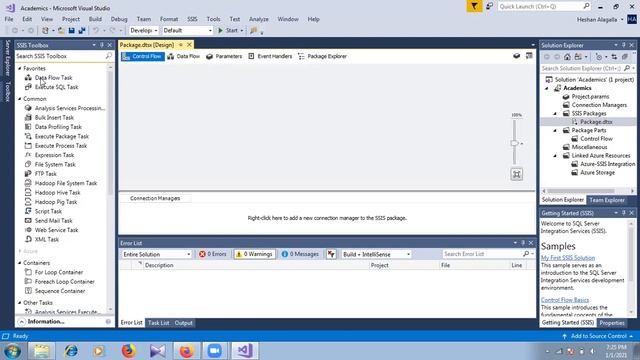Toggle the 0 Errors filter
The image size is (640, 360).
tap(213, 254)
